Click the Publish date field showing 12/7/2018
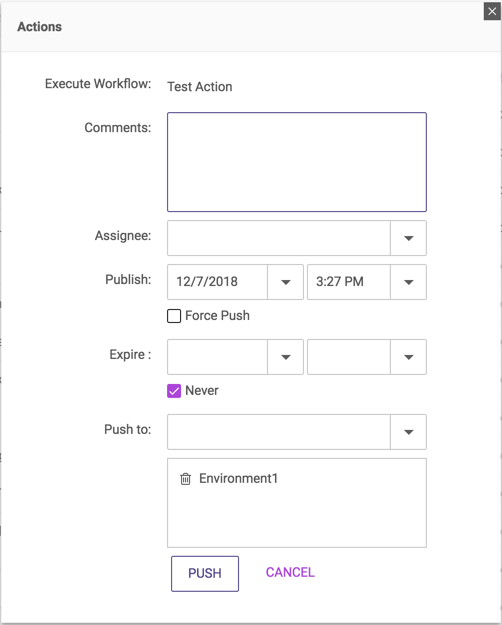The height and width of the screenshot is (625, 502). point(217,282)
